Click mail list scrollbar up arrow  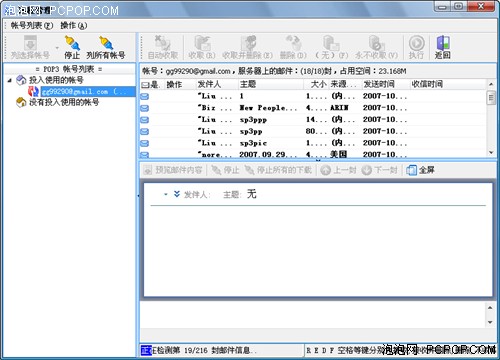coord(491,84)
